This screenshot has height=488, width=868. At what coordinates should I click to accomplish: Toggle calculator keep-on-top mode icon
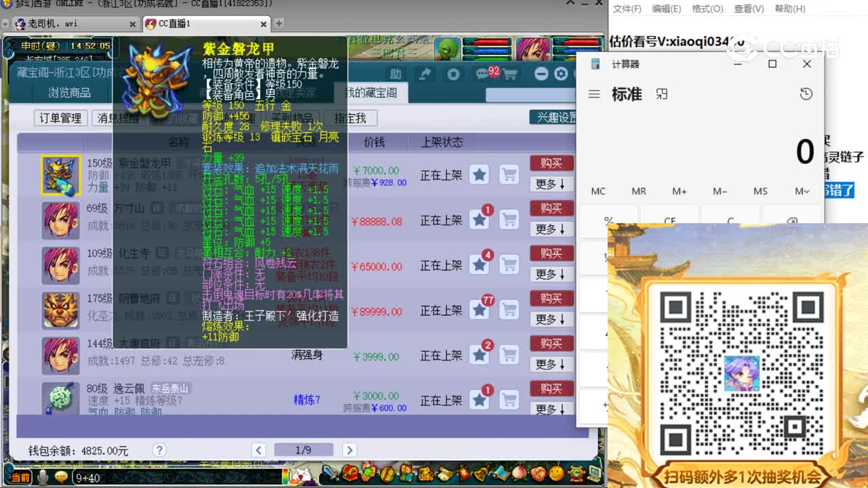click(x=662, y=94)
